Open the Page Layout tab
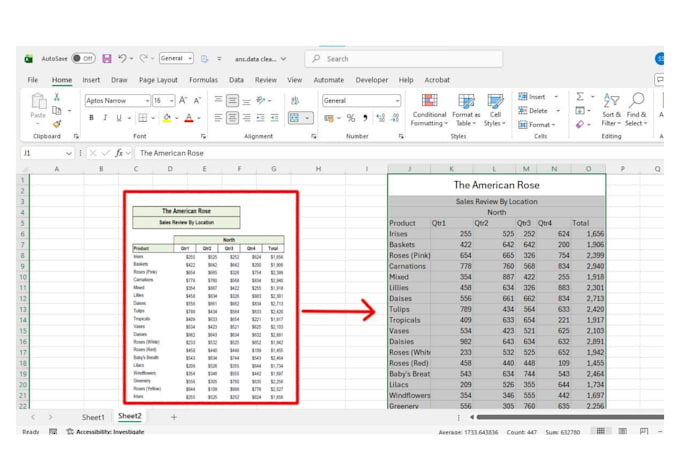This screenshot has height=459, width=680. 158,80
